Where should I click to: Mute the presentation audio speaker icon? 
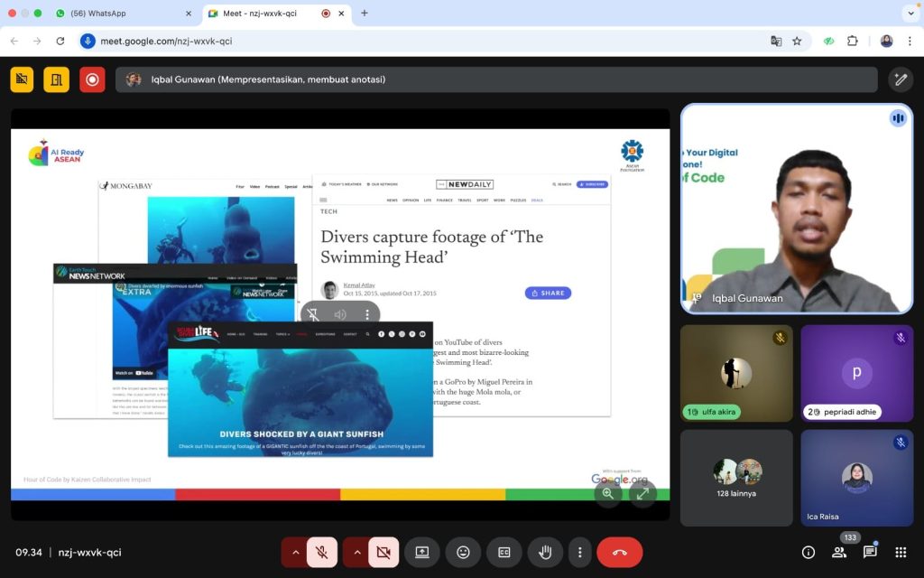tap(340, 314)
